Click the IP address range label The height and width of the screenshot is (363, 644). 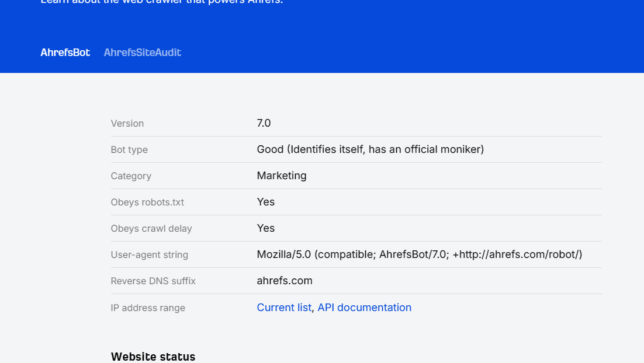click(148, 308)
